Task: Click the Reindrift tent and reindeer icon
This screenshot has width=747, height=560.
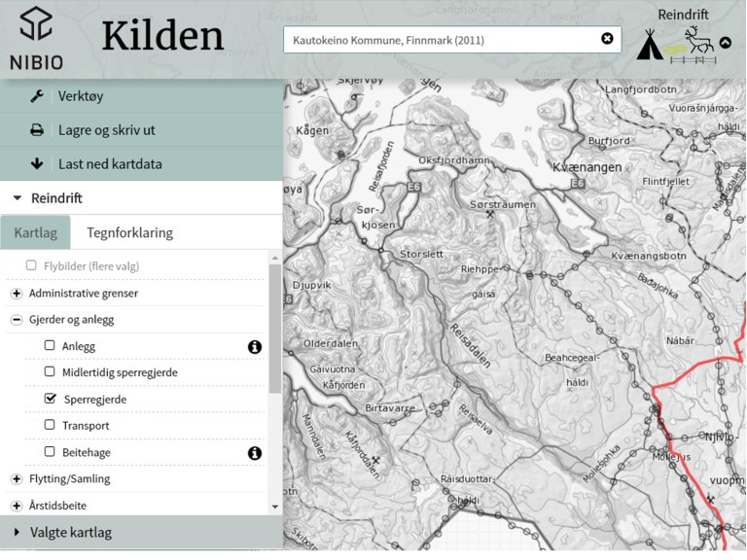Action: 676,45
